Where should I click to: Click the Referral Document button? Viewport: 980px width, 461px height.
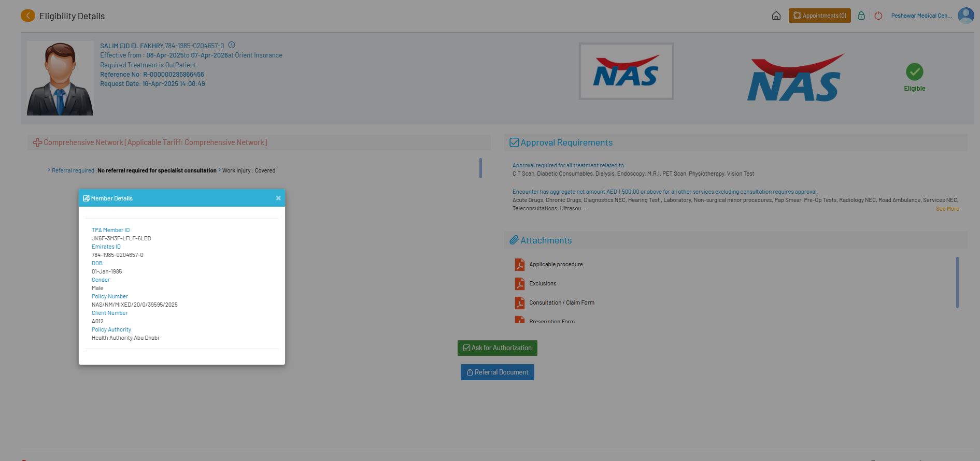pos(498,372)
